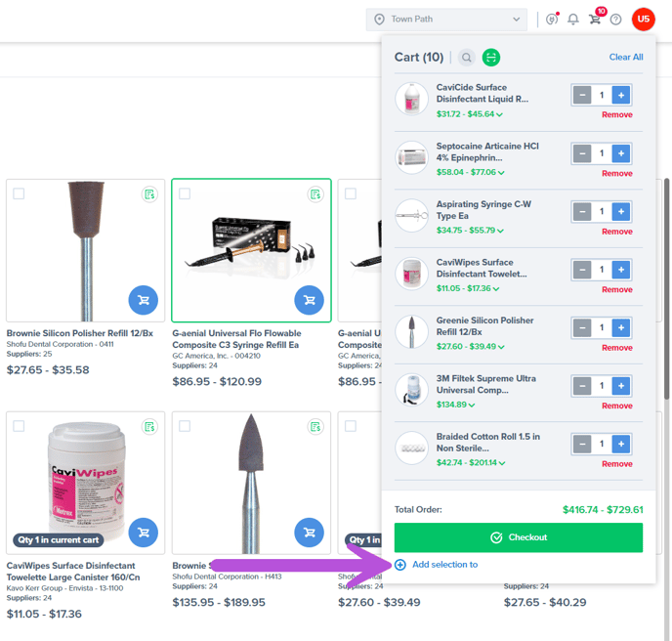Click the green swap icon in cart header

click(x=491, y=57)
